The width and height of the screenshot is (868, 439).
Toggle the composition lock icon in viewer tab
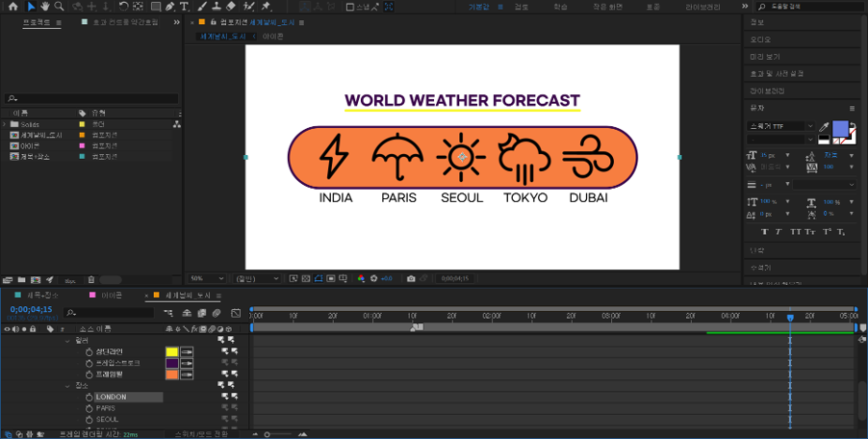click(x=215, y=22)
